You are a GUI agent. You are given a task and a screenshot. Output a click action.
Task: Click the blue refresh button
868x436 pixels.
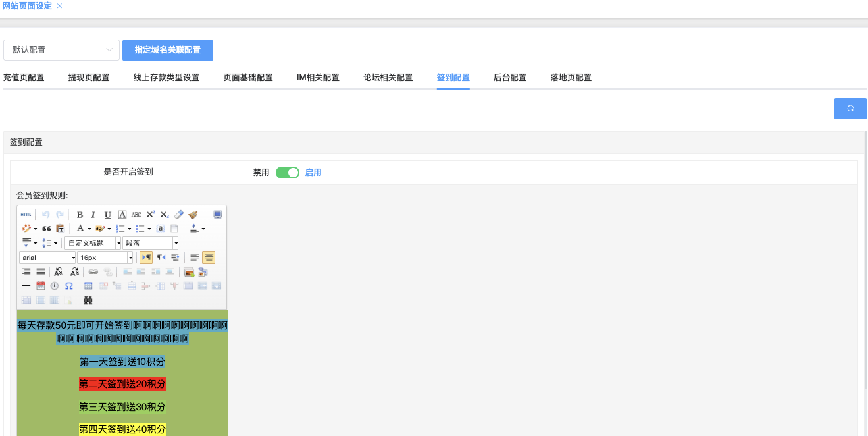pos(850,109)
